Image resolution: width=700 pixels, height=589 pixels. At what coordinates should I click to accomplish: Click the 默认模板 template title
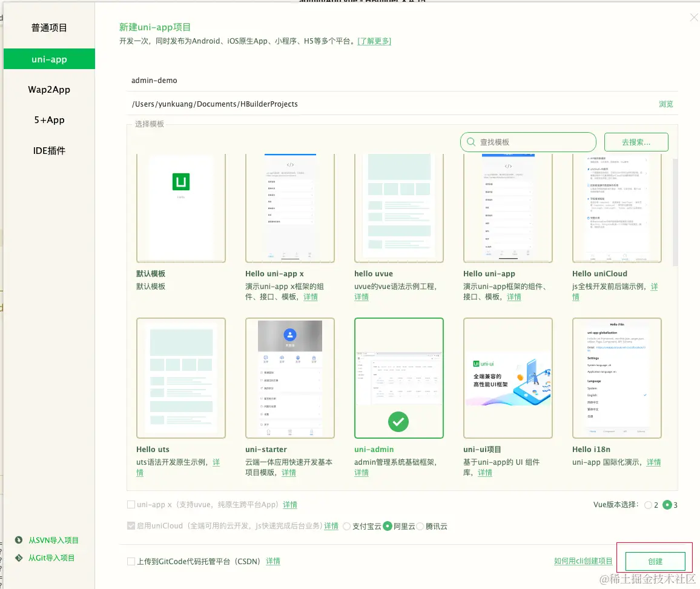(x=151, y=273)
